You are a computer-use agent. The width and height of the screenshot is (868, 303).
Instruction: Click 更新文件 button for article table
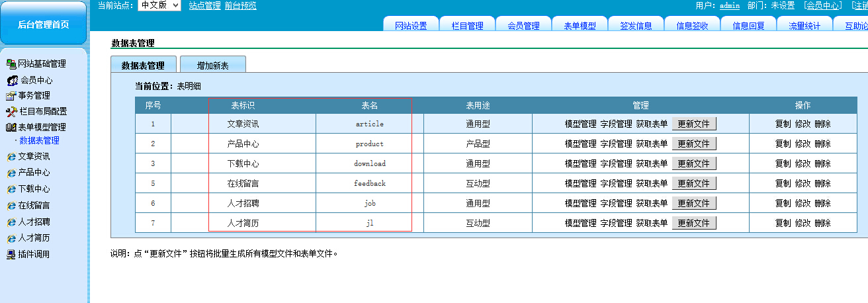click(693, 124)
